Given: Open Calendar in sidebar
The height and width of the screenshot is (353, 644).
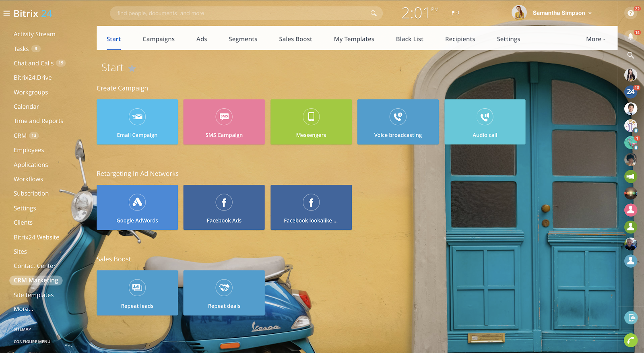Looking at the screenshot, I should click(x=26, y=107).
